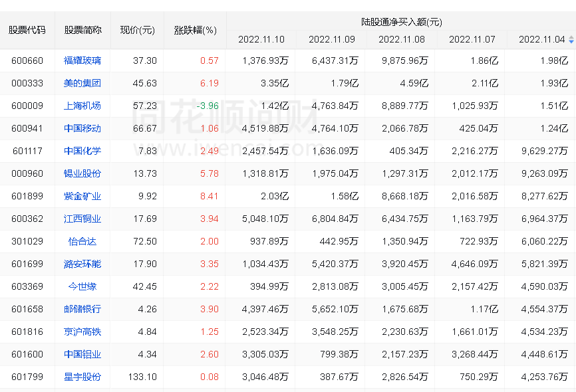Open the 星宇股份 stock link
Image resolution: width=576 pixels, height=392 pixels.
pyautogui.click(x=82, y=377)
